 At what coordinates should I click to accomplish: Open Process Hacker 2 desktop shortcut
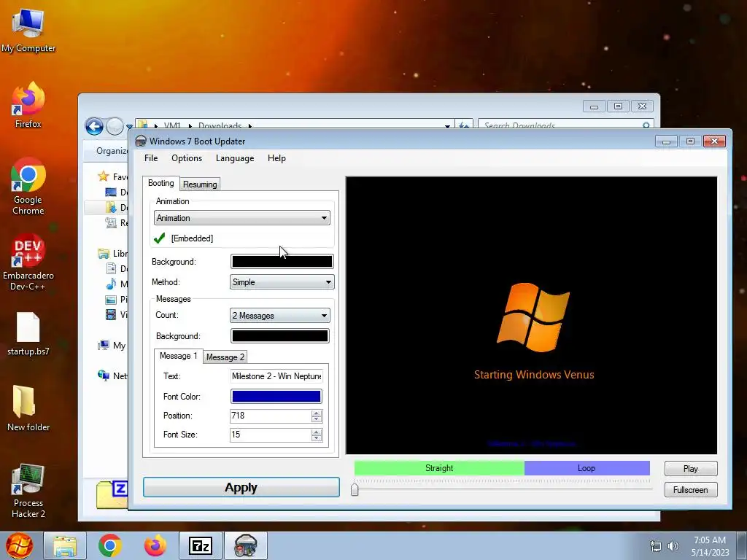point(28,491)
